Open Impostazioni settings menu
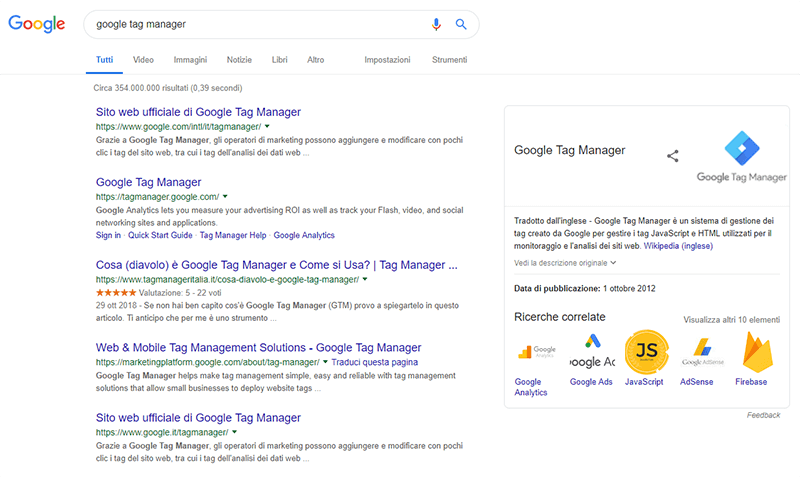The width and height of the screenshot is (800, 478). 387,60
